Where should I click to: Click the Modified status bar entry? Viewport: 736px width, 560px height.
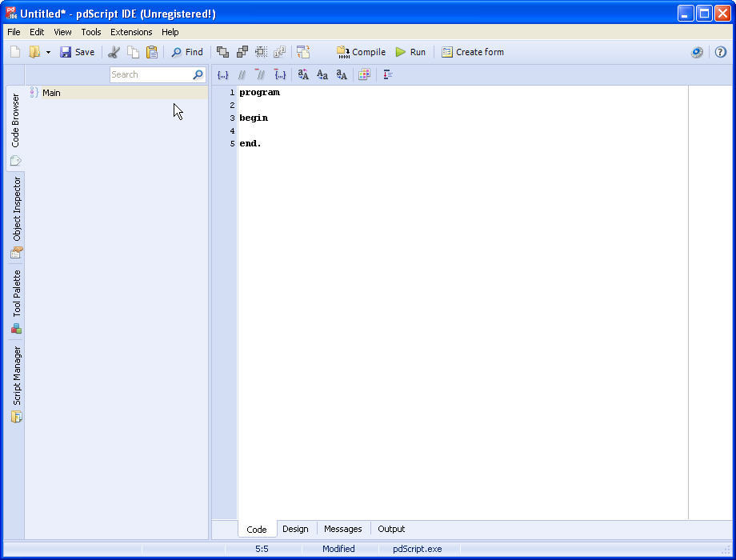coord(338,549)
